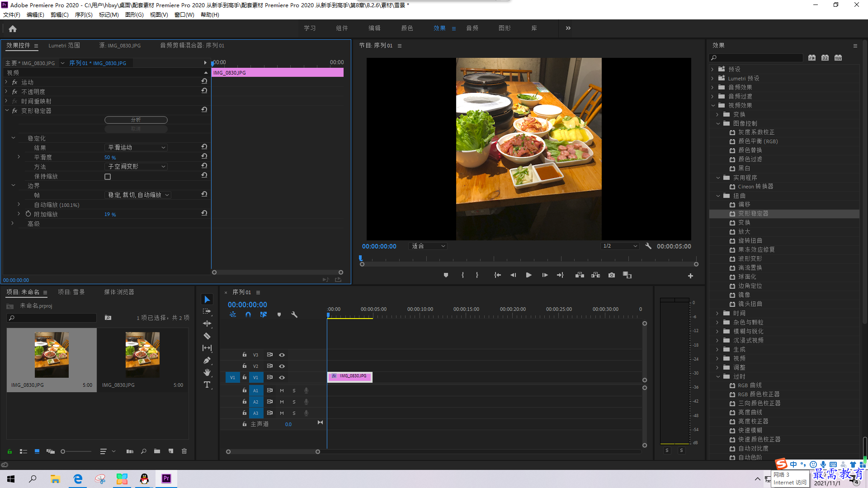868x488 pixels.
Task: Open the 序列(S) menu
Action: coord(84,15)
